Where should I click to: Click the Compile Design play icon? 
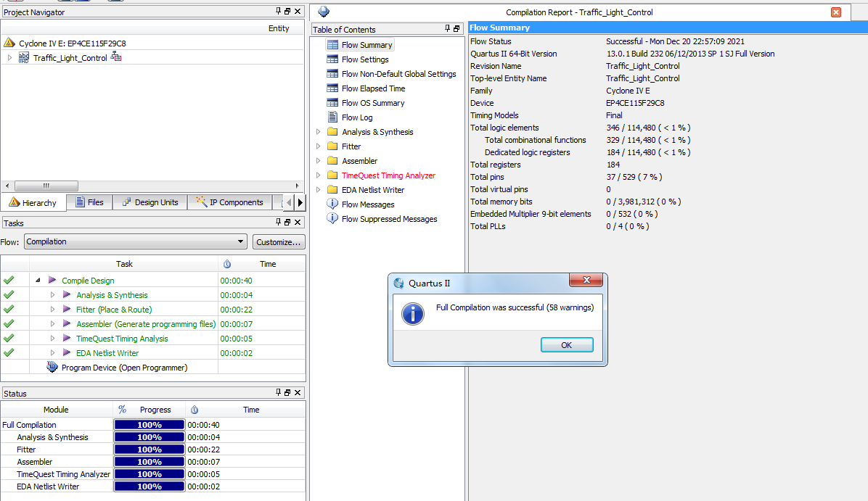click(x=52, y=281)
